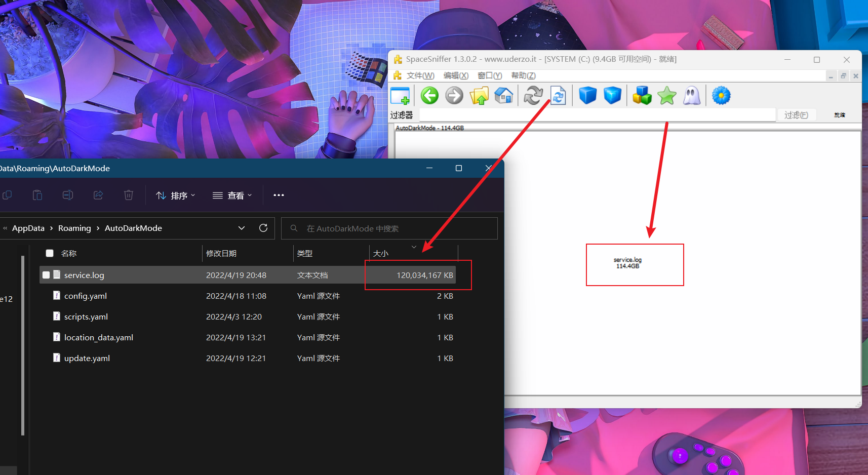Minimize the inner SpaceSniffer child window

831,76
